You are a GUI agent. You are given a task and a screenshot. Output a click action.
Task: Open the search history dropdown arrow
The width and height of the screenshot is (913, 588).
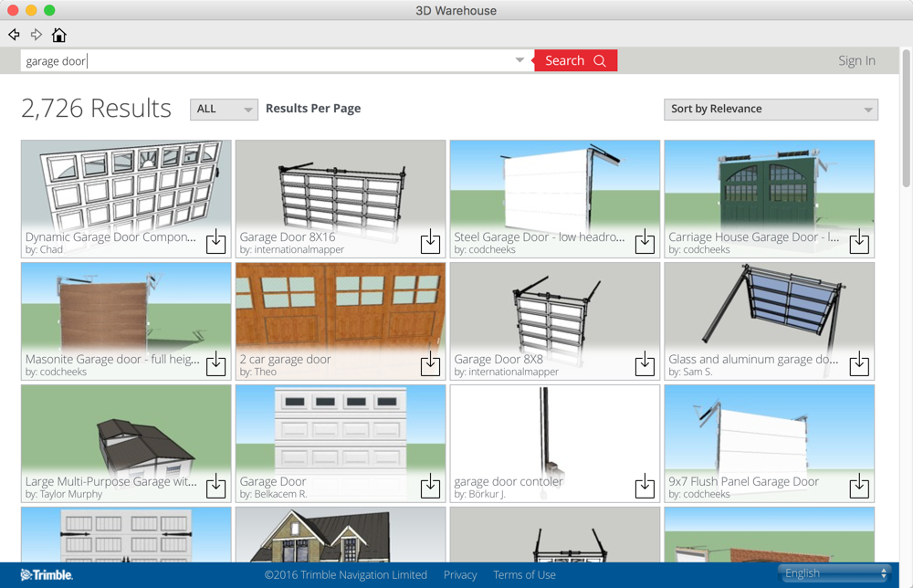click(x=519, y=60)
